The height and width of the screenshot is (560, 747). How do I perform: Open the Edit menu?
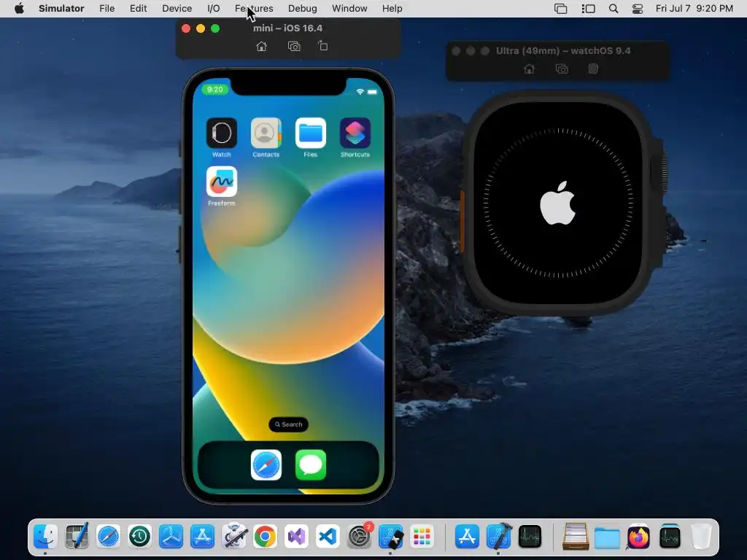click(138, 9)
